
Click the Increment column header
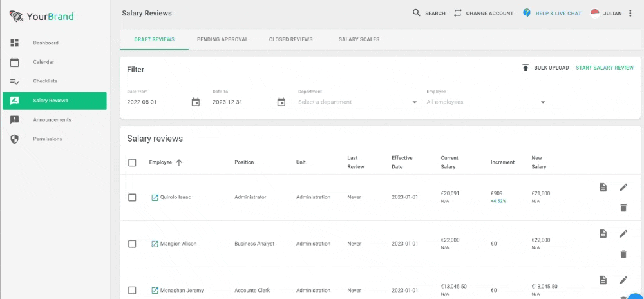click(502, 162)
